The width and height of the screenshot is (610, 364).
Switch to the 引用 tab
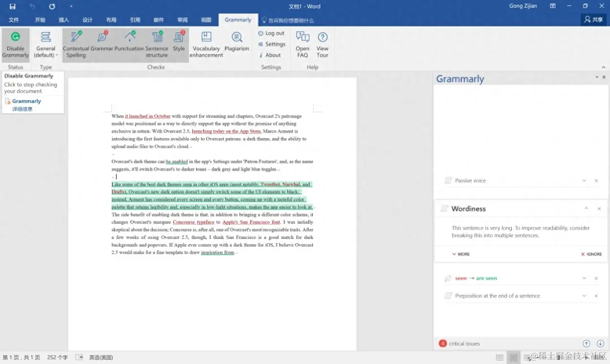135,20
